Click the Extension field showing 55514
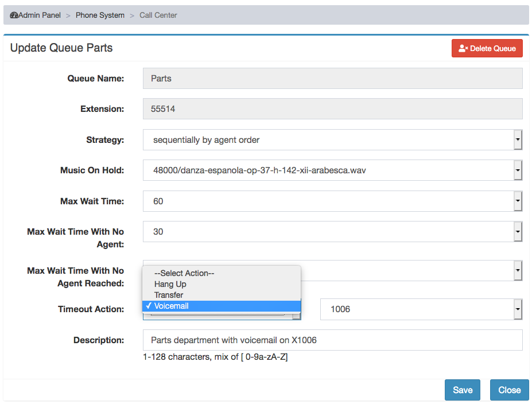This screenshot has height=404, width=532. (x=332, y=109)
